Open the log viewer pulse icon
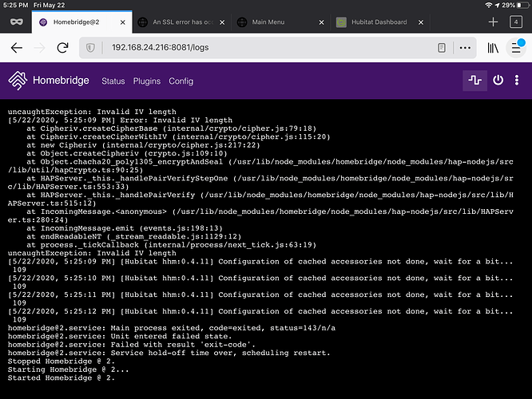The height and width of the screenshot is (399, 532). point(474,81)
